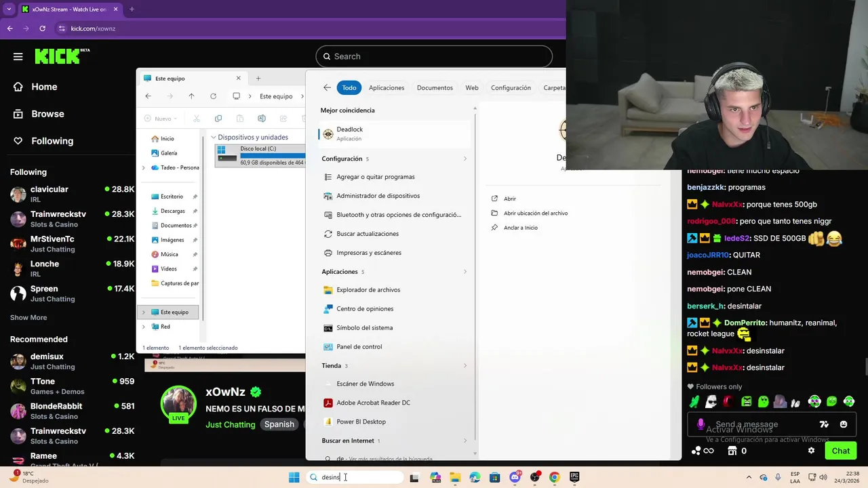
Task: Refresh the File Explorer window
Action: 213,96
